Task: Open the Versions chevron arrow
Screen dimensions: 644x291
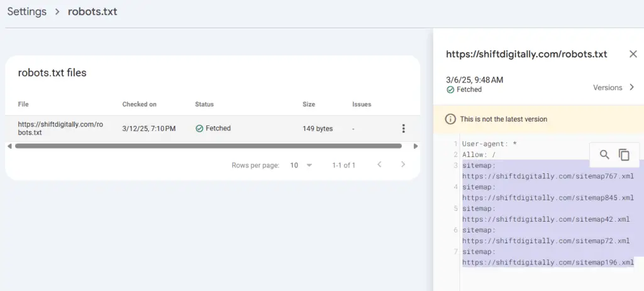Action: pyautogui.click(x=631, y=88)
